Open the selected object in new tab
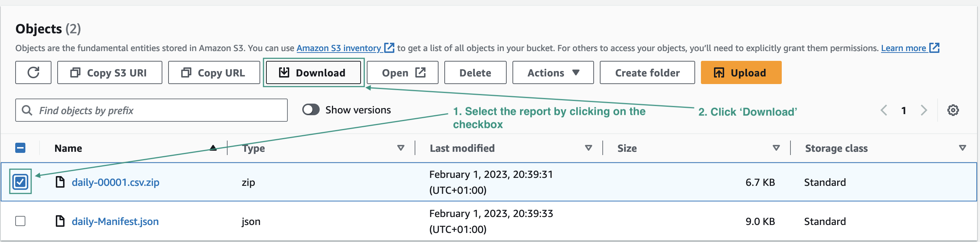The width and height of the screenshot is (980, 242). point(403,72)
